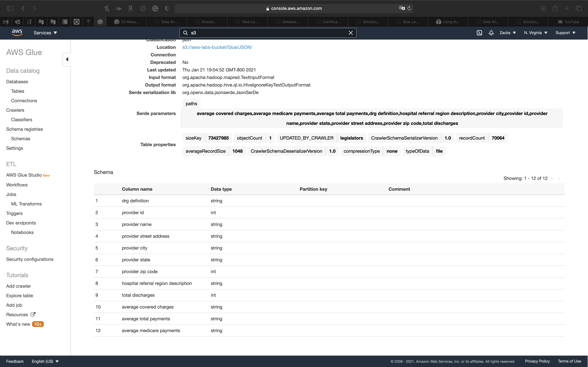Click inside the AWS search input field

267,33
